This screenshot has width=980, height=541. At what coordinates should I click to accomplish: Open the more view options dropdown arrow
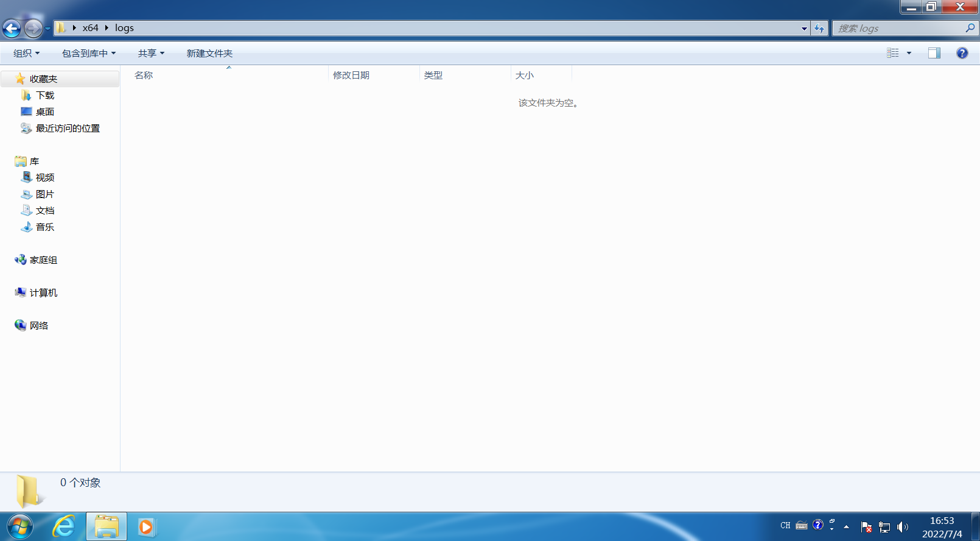(x=909, y=53)
